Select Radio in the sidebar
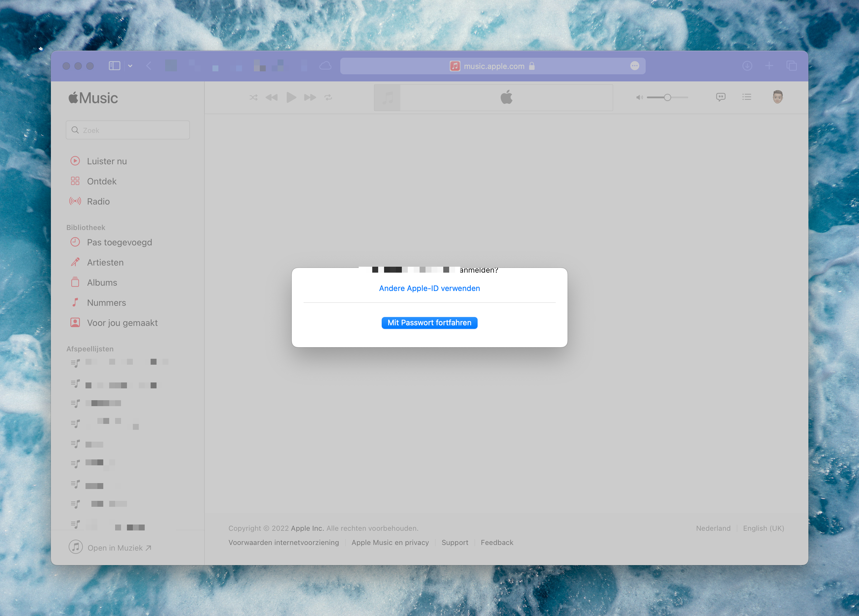Image resolution: width=859 pixels, height=616 pixels. pos(98,201)
